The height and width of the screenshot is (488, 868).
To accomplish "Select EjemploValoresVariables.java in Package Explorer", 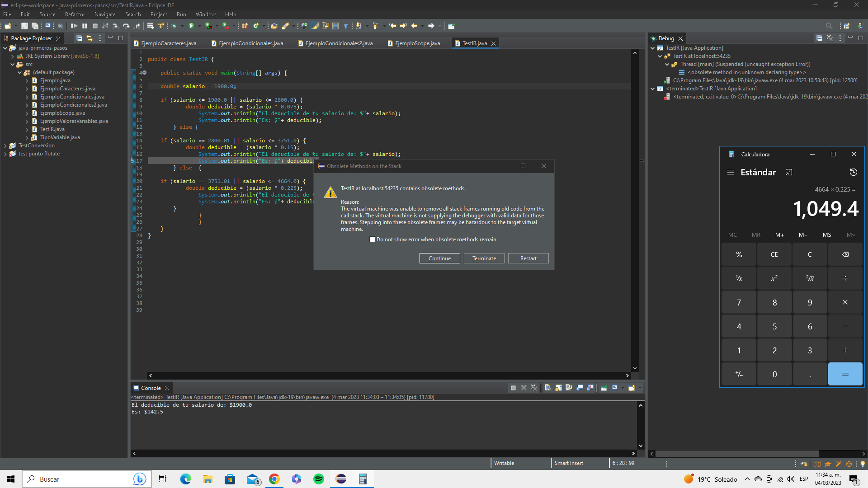I will [x=74, y=121].
